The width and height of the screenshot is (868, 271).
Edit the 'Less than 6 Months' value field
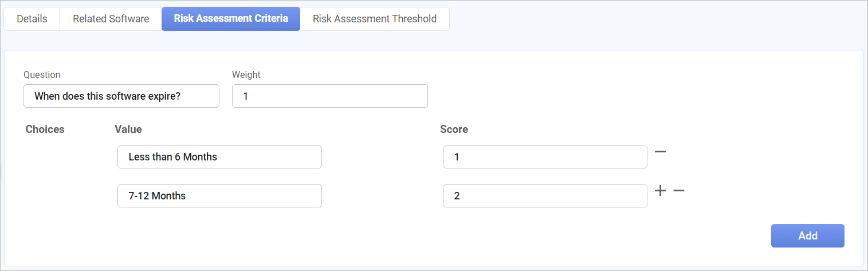(219, 157)
